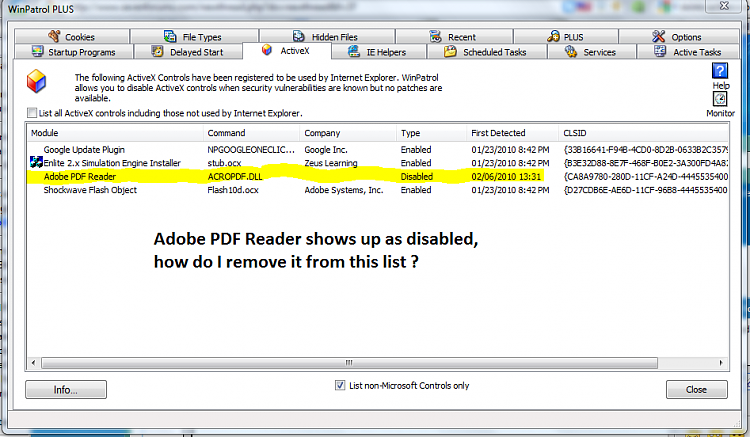Open the Startup Programs tab
This screenshot has height=437, width=750.
tap(74, 52)
